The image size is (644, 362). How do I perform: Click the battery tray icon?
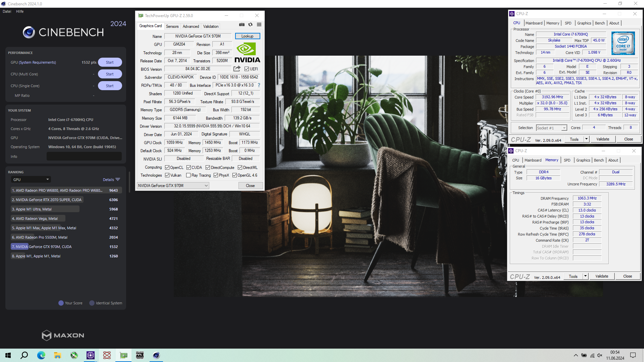click(x=584, y=355)
